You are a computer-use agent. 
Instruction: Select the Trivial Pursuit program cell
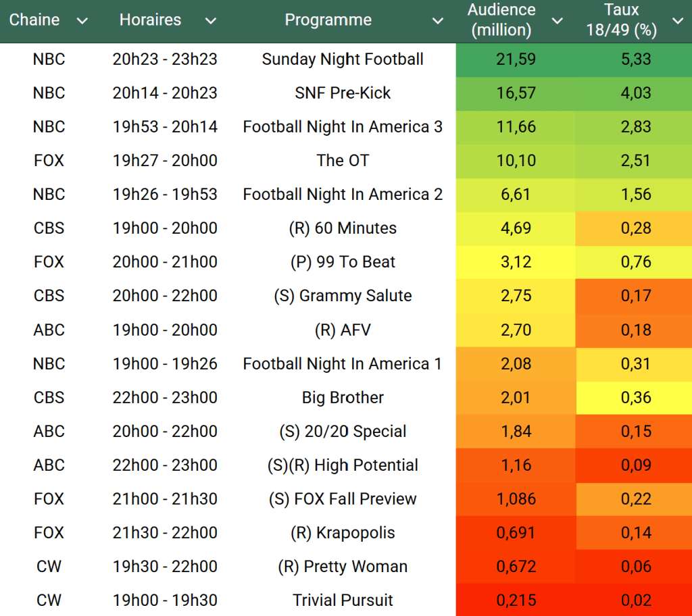[x=343, y=600]
